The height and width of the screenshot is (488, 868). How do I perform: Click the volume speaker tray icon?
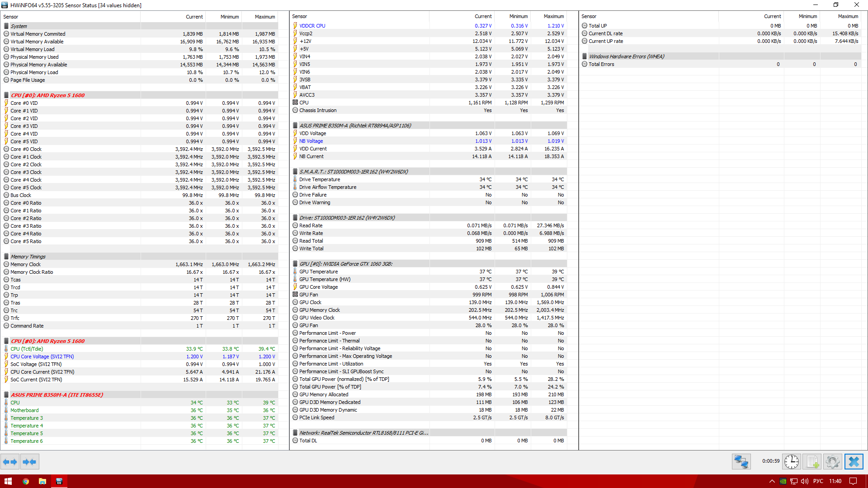click(805, 481)
